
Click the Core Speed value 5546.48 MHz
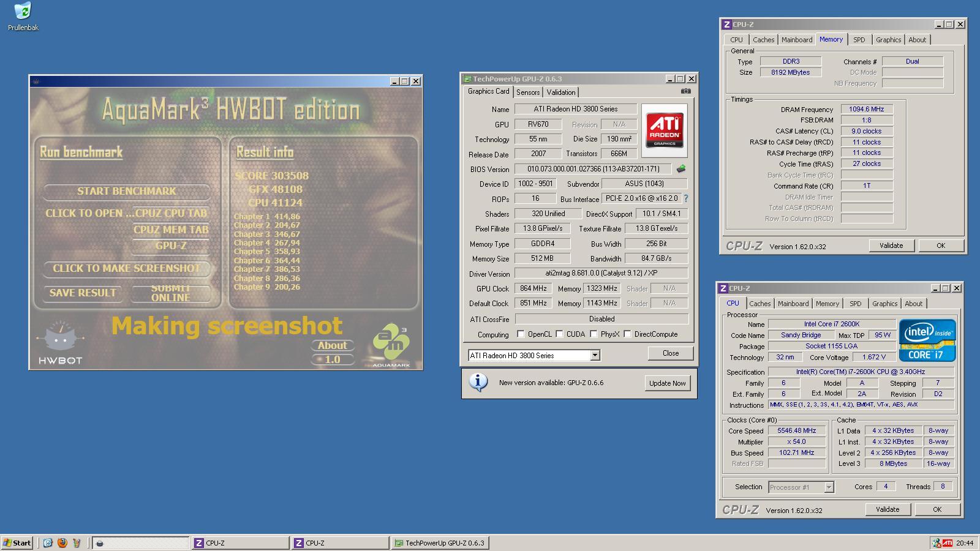[x=797, y=430]
